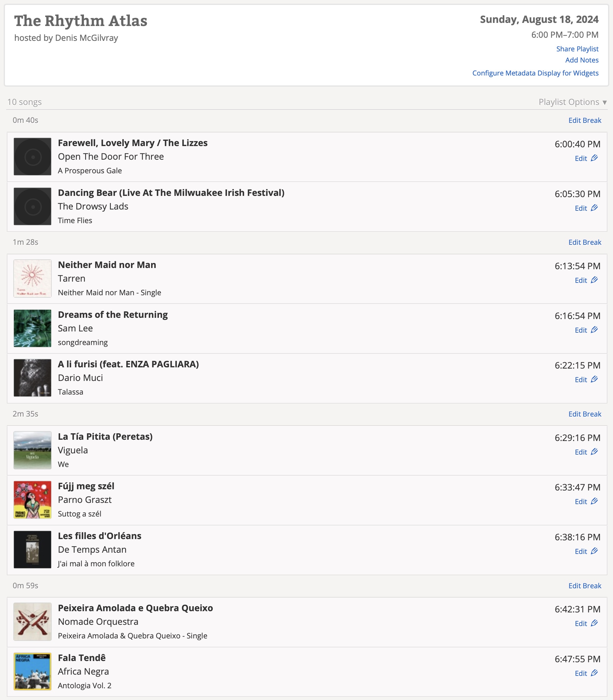Edit the 0m 59s break
This screenshot has height=700, width=613.
[584, 585]
